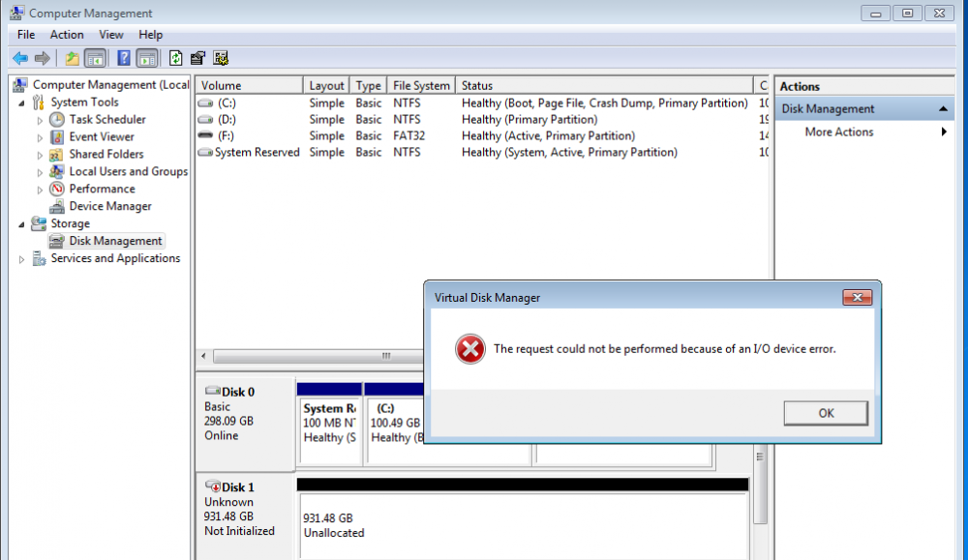968x560 pixels.
Task: Select the System Reserved volume row
Action: click(481, 153)
